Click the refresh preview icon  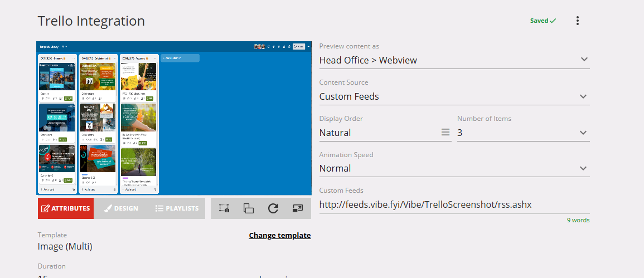coord(273,208)
